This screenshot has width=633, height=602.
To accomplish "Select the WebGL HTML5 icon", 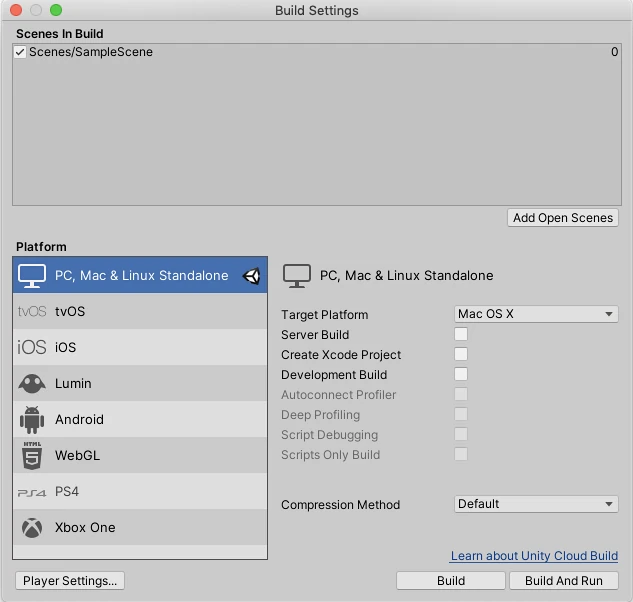I will pyautogui.click(x=32, y=455).
